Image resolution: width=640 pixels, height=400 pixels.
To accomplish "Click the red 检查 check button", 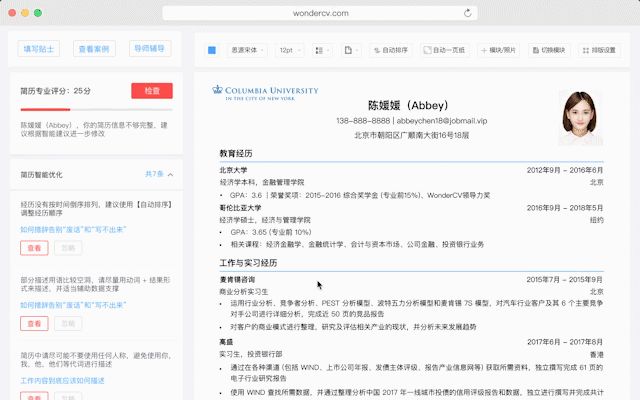I will [x=152, y=91].
